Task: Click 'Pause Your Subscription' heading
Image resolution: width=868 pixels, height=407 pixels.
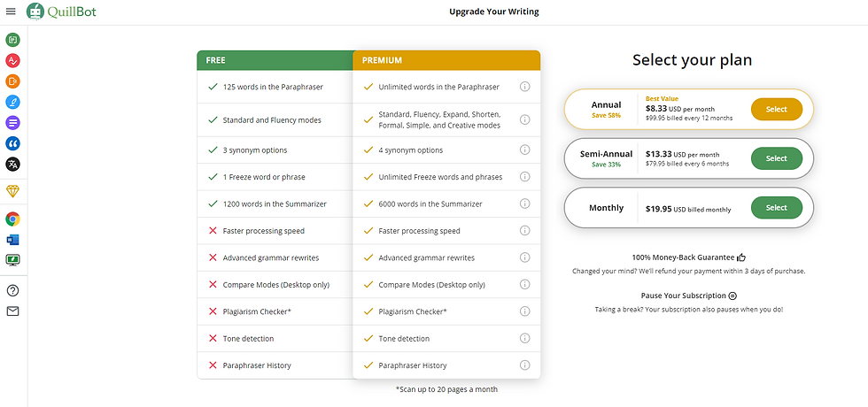Action: coord(683,296)
